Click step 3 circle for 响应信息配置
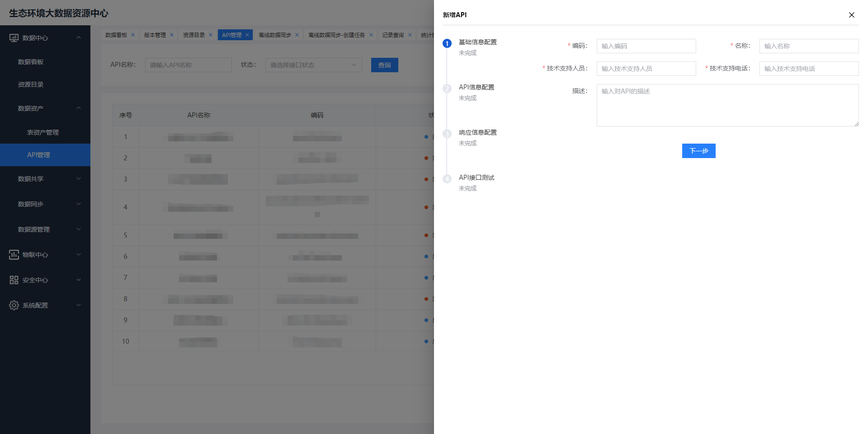The height and width of the screenshot is (434, 868). pyautogui.click(x=447, y=134)
